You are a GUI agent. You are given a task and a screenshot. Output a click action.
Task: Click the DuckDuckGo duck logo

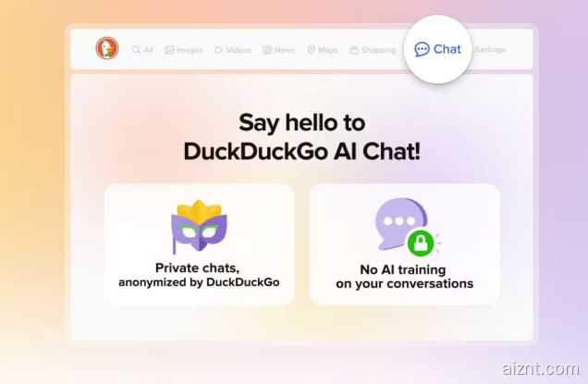[107, 48]
